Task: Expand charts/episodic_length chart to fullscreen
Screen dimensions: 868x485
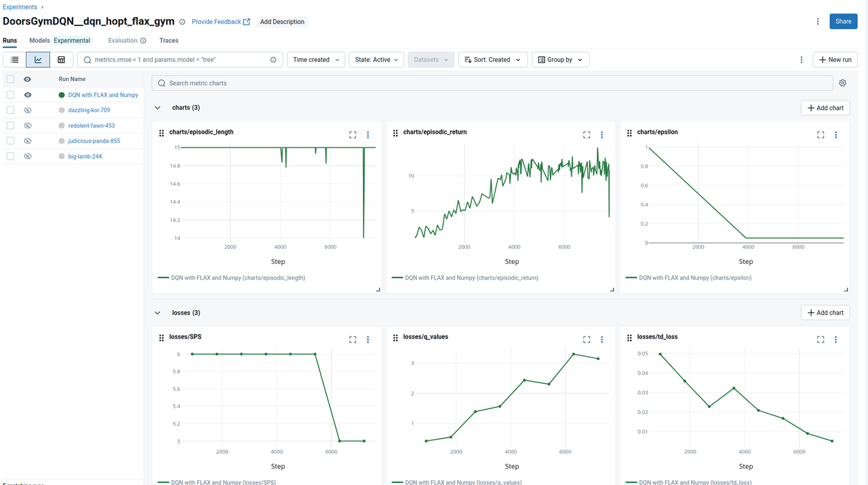Action: coord(353,135)
